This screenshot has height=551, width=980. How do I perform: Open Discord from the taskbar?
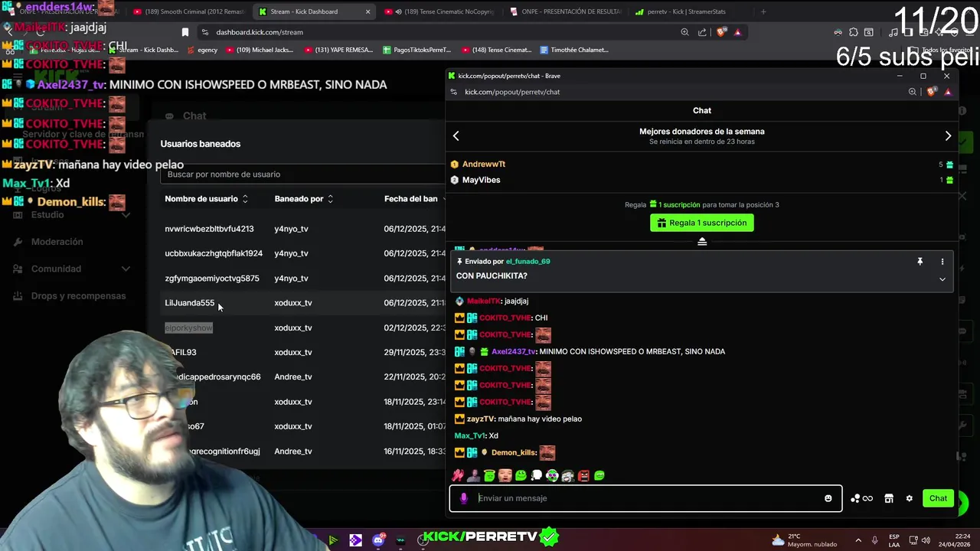[x=378, y=540]
